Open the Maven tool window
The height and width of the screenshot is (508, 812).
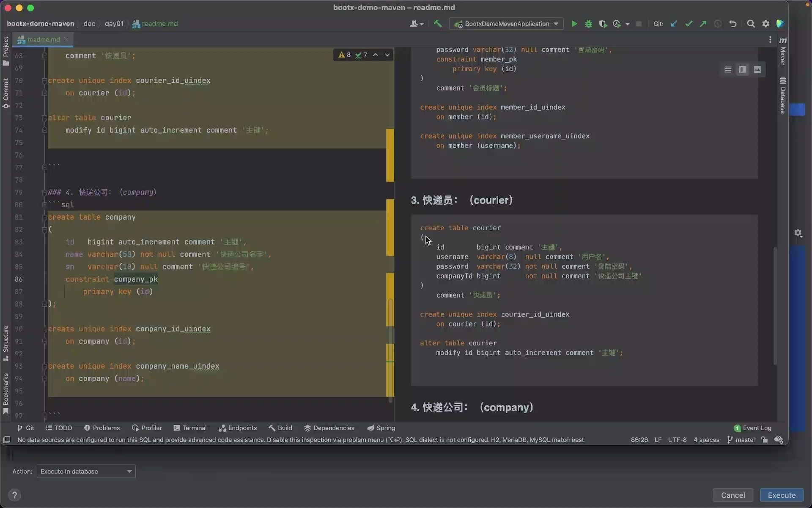click(783, 51)
